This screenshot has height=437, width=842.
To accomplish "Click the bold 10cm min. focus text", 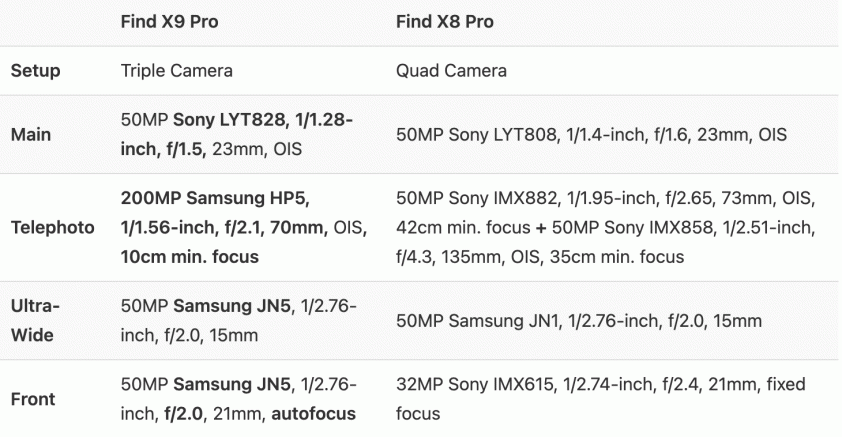I will pyautogui.click(x=190, y=257).
